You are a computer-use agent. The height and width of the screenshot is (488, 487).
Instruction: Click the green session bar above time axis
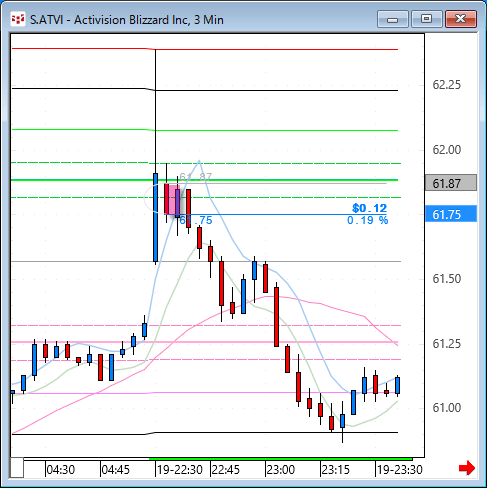tap(281, 459)
